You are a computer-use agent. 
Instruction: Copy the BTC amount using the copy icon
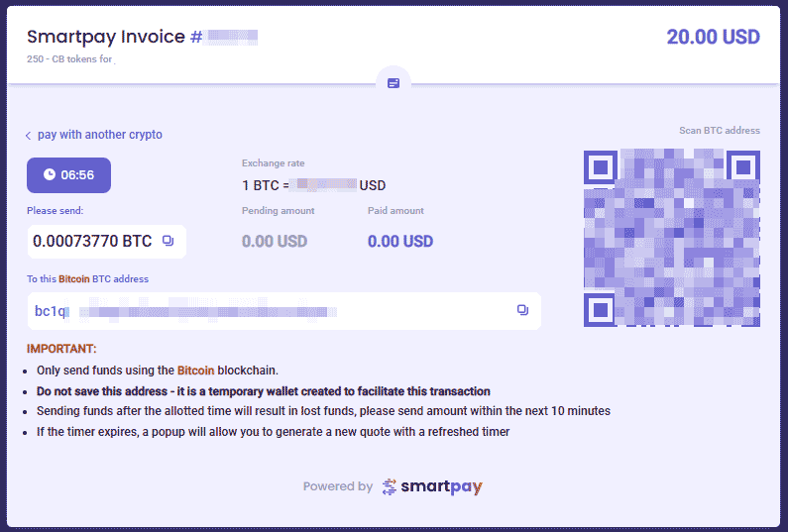(168, 241)
